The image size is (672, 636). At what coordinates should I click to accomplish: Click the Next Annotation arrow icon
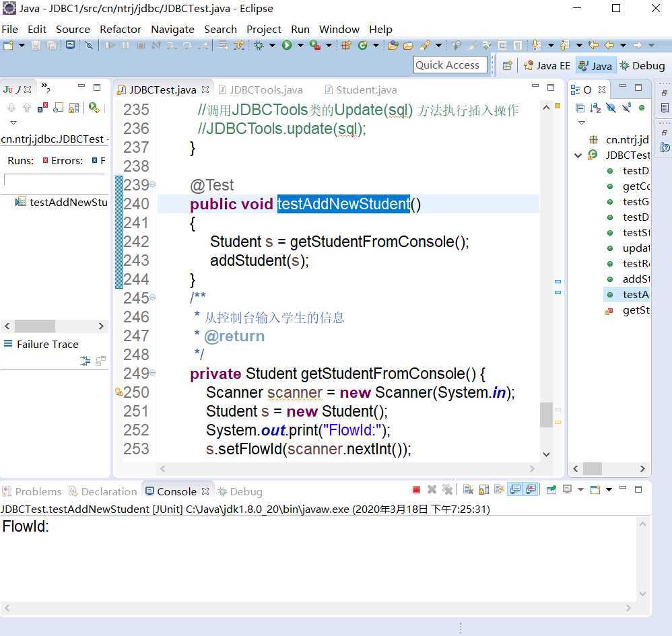535,45
